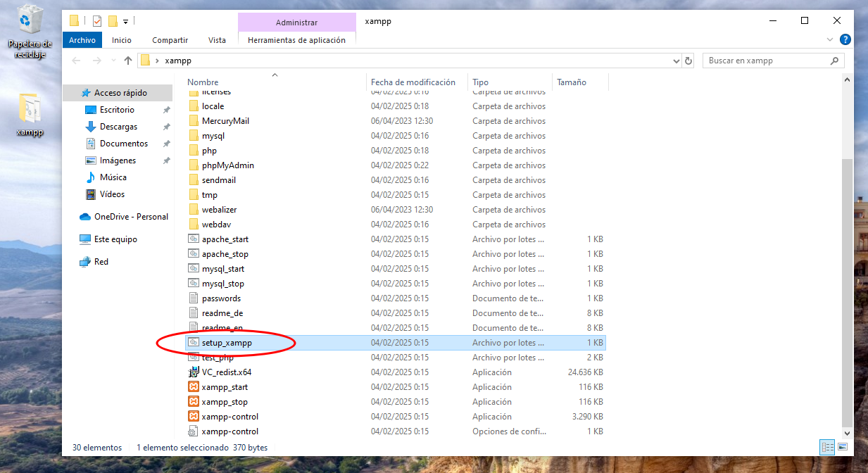
Task: Click the Properties icon in quick access toolbar
Action: (97, 21)
